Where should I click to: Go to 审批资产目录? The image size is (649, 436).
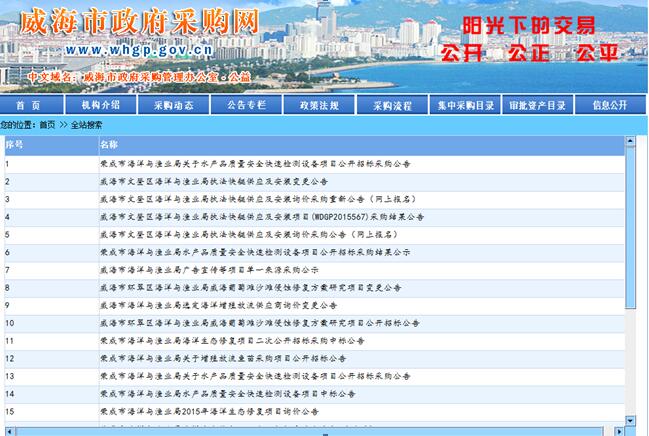[537, 104]
